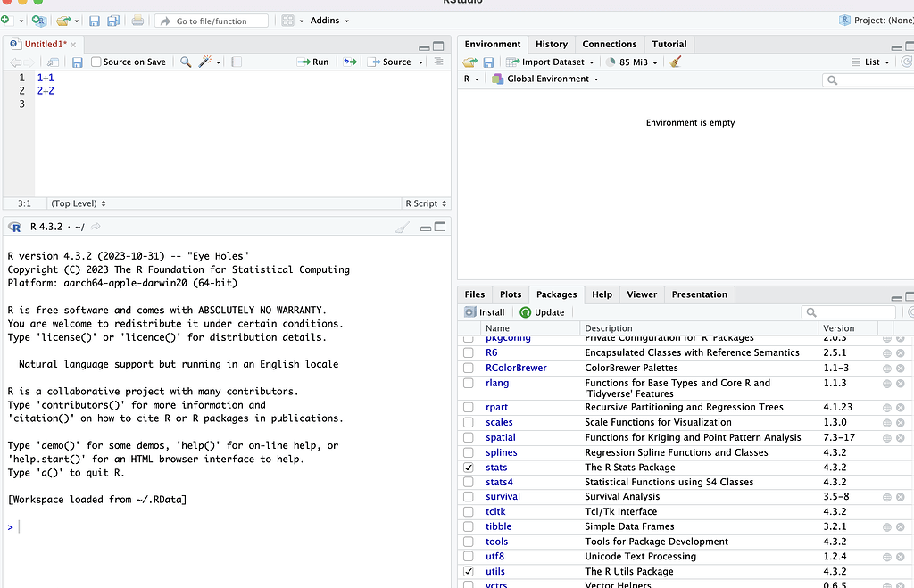Switch to the Plots tab
Viewport: 914px width, 588px height.
(x=510, y=294)
